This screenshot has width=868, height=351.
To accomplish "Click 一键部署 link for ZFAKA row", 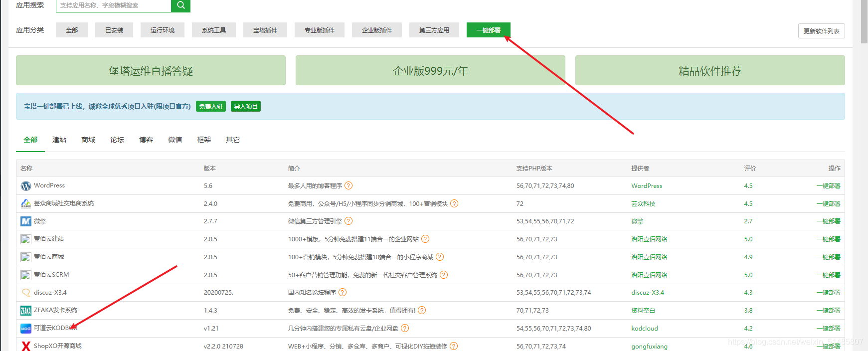I will [829, 310].
